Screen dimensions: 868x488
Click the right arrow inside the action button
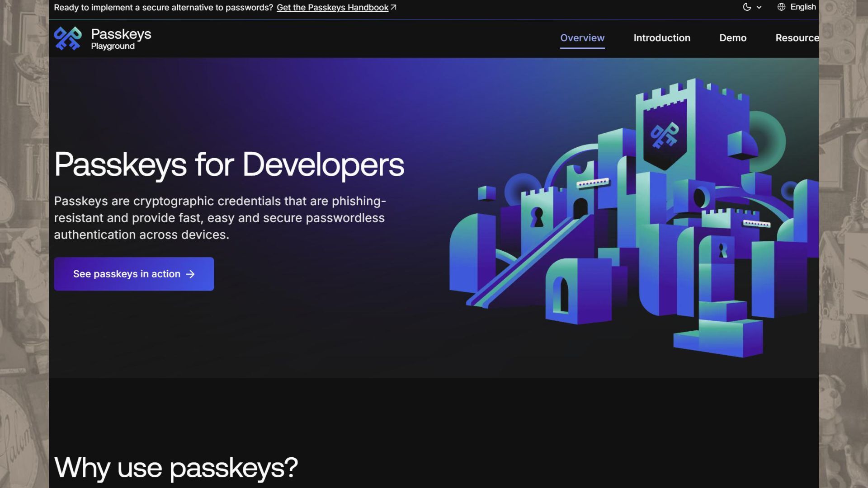click(190, 274)
